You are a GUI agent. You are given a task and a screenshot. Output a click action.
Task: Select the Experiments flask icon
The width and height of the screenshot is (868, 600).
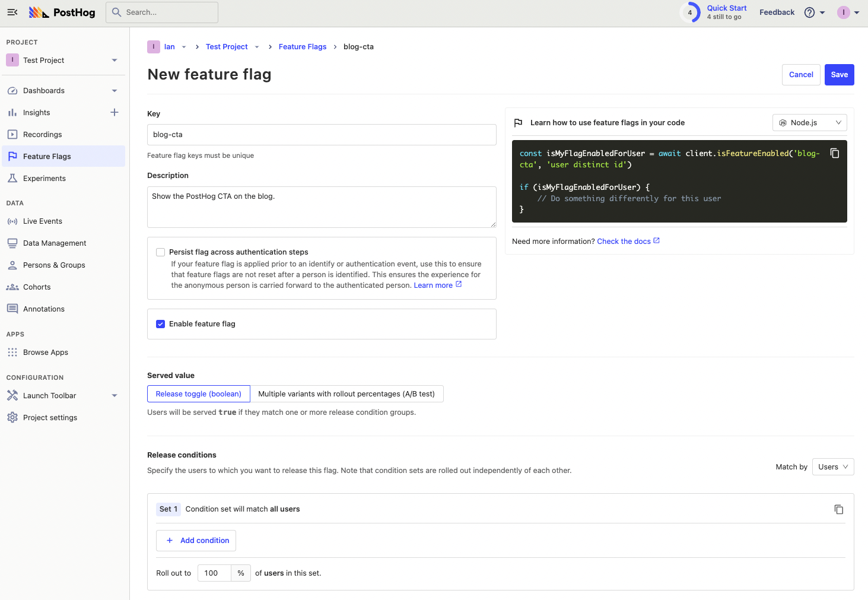point(12,178)
